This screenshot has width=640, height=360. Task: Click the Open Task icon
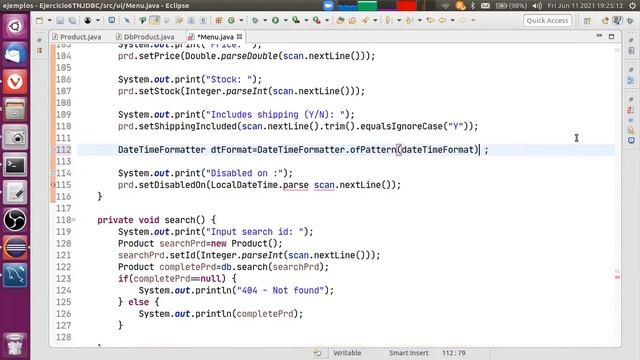coord(352,20)
